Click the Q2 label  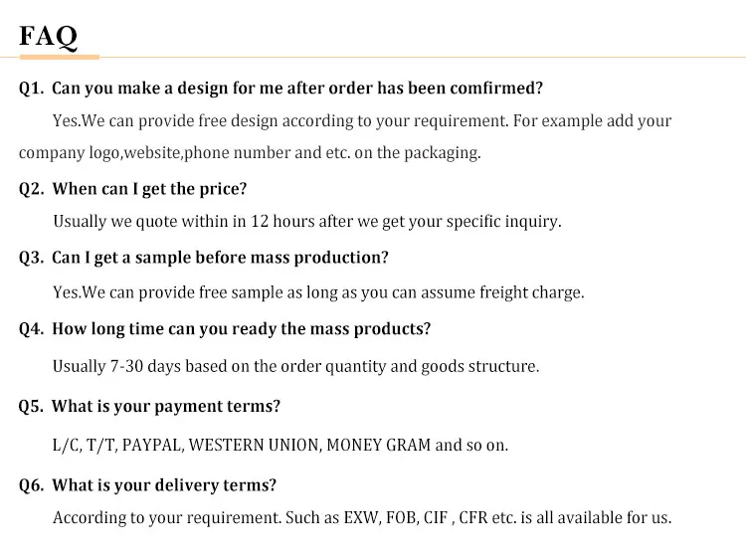(32, 189)
